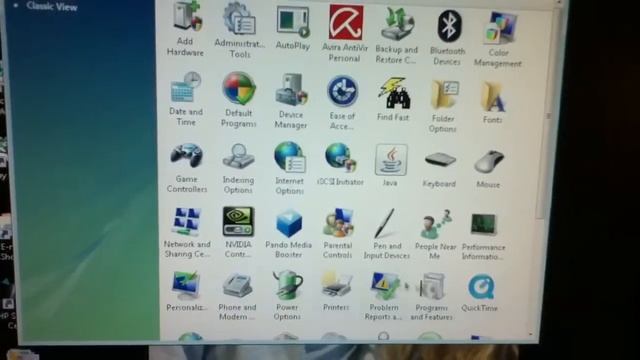The width and height of the screenshot is (640, 360).
Task: Open Date and Time settings
Action: (186, 88)
